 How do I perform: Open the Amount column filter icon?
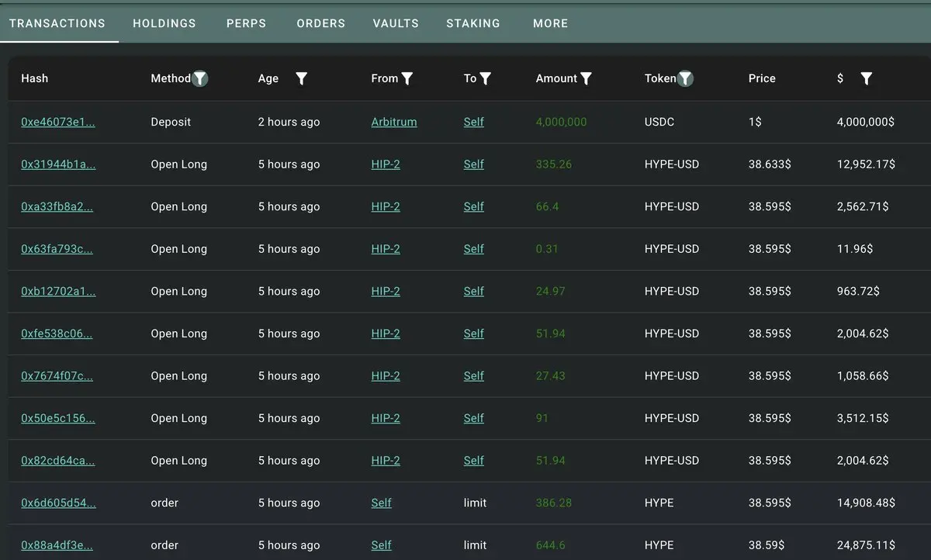tap(587, 78)
